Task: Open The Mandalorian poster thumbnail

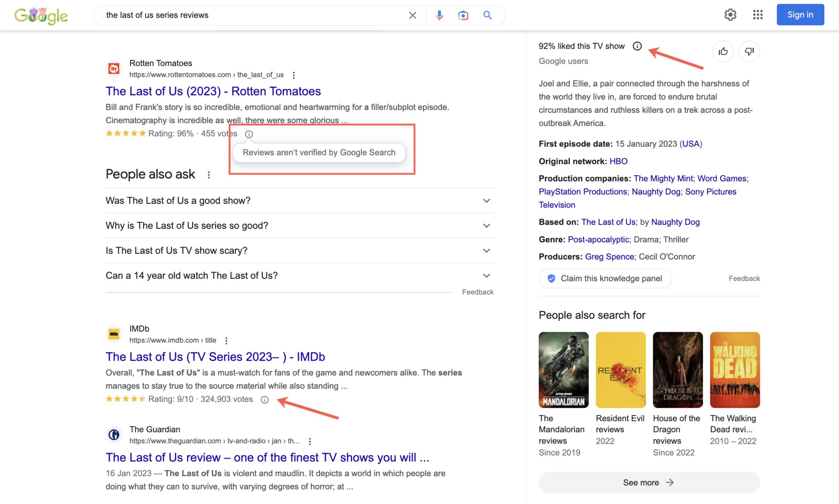Action: (x=563, y=370)
